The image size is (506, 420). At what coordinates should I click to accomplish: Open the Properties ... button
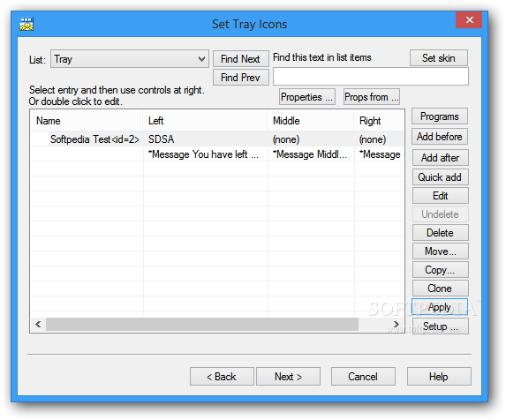[307, 97]
